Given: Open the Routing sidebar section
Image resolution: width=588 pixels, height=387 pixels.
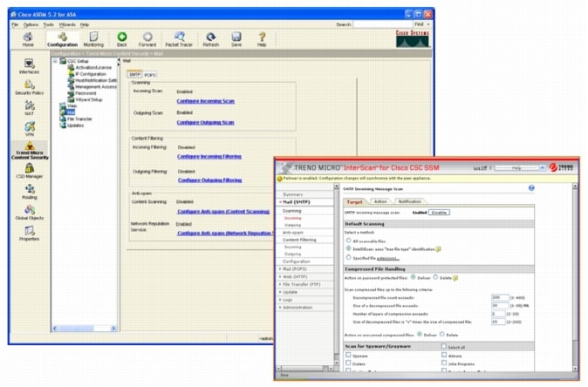Looking at the screenshot, I should tap(30, 192).
